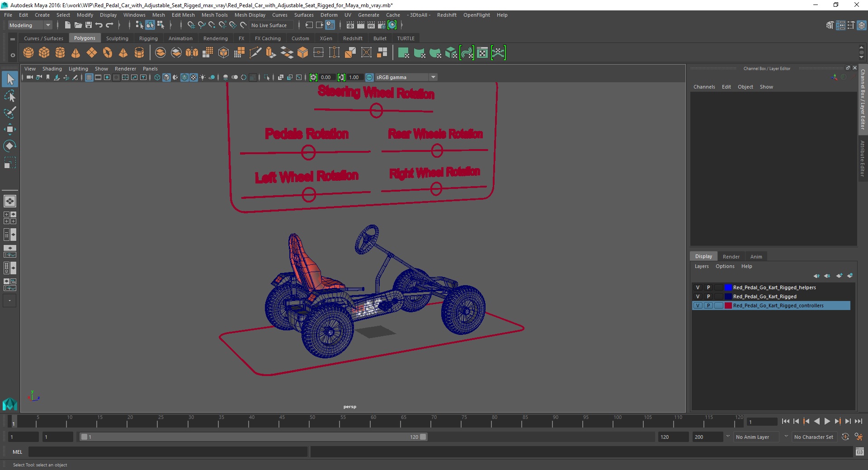This screenshot has height=470, width=868.
Task: Go to end of playback range
Action: click(x=858, y=421)
